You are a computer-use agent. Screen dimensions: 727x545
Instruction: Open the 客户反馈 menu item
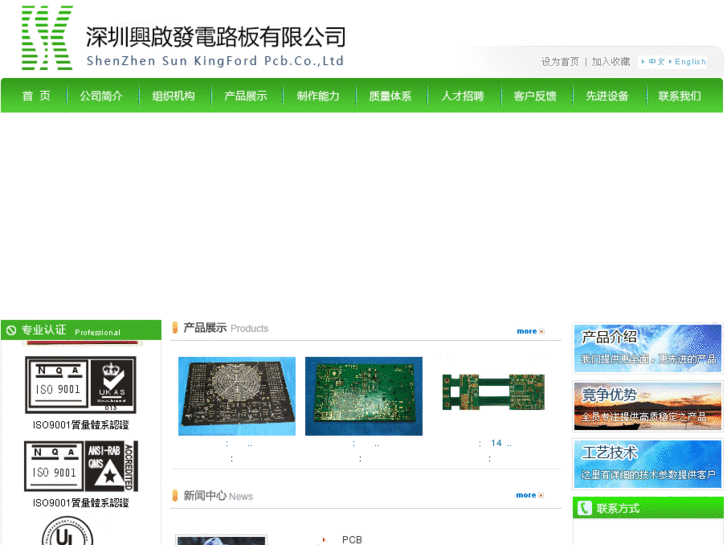[x=535, y=96]
